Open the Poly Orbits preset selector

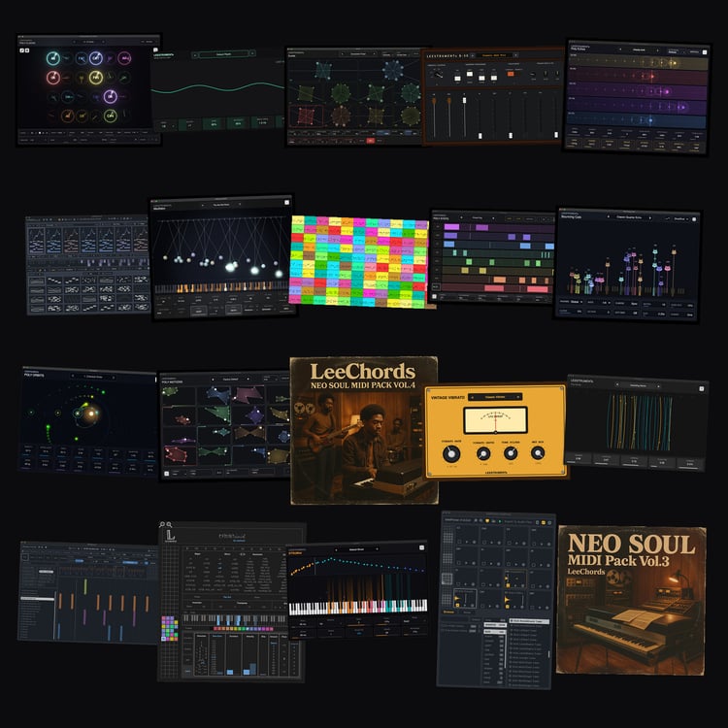[x=93, y=377]
